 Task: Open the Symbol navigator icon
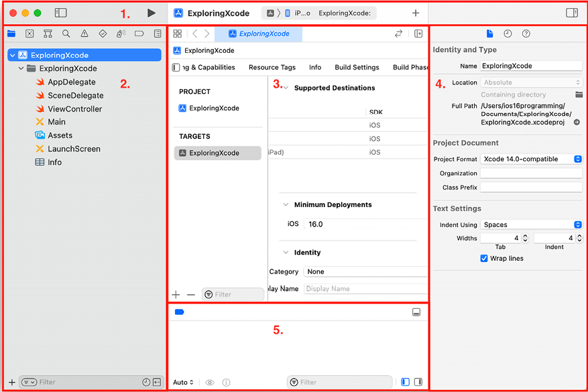click(48, 34)
